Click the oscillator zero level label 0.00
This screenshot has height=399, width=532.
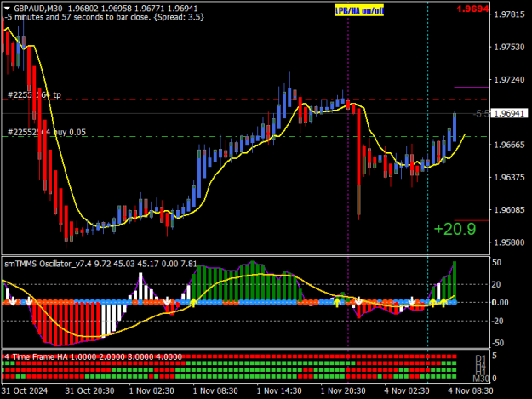click(x=501, y=302)
